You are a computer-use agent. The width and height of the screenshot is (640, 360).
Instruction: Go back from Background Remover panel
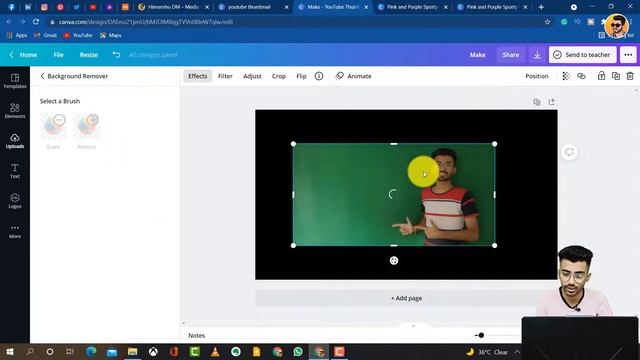coord(42,76)
